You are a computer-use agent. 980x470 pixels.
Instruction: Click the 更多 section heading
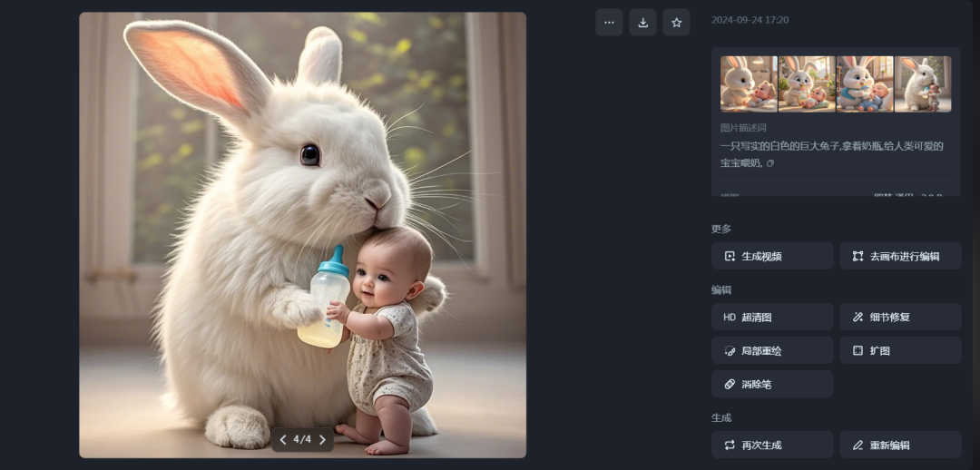click(x=721, y=229)
